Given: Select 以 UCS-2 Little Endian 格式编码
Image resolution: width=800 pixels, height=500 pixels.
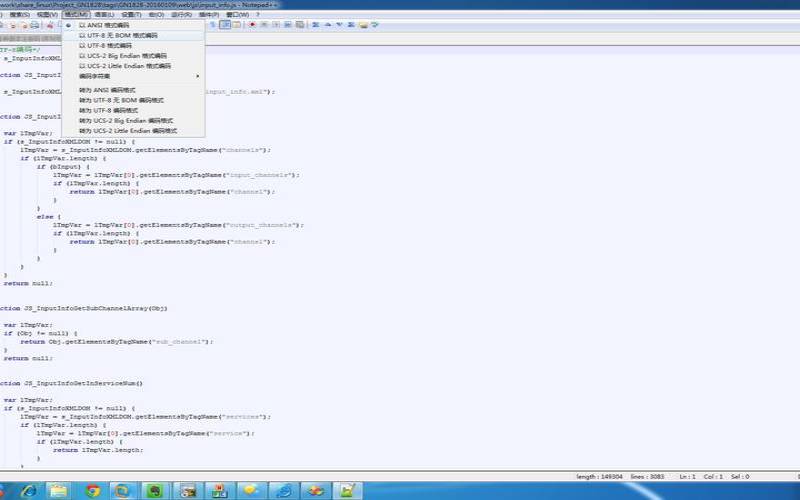Looking at the screenshot, I should [x=134, y=66].
